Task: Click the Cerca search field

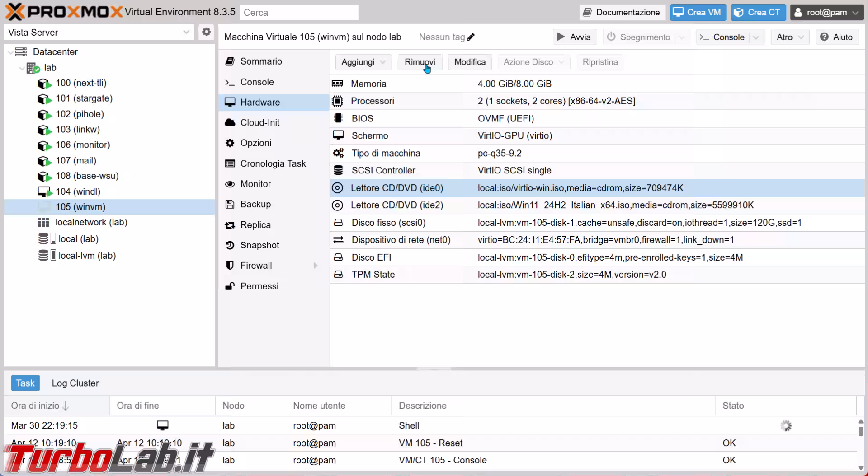Action: pyautogui.click(x=298, y=13)
